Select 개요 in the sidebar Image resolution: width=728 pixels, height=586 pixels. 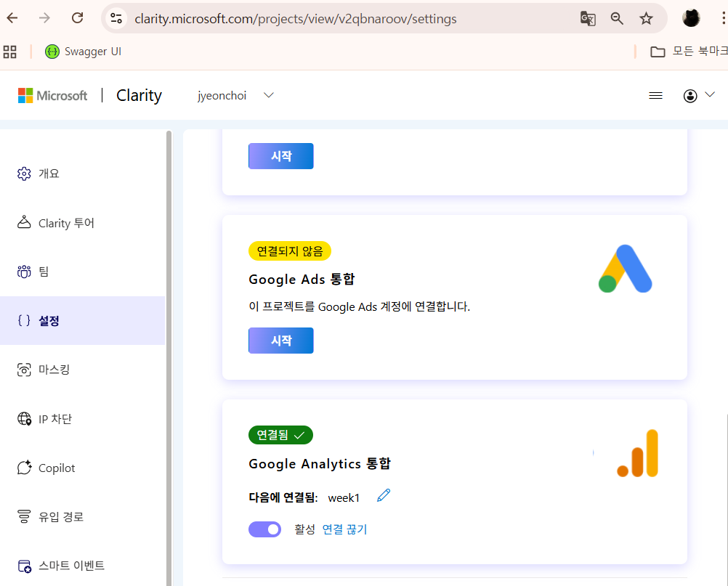tap(83, 174)
